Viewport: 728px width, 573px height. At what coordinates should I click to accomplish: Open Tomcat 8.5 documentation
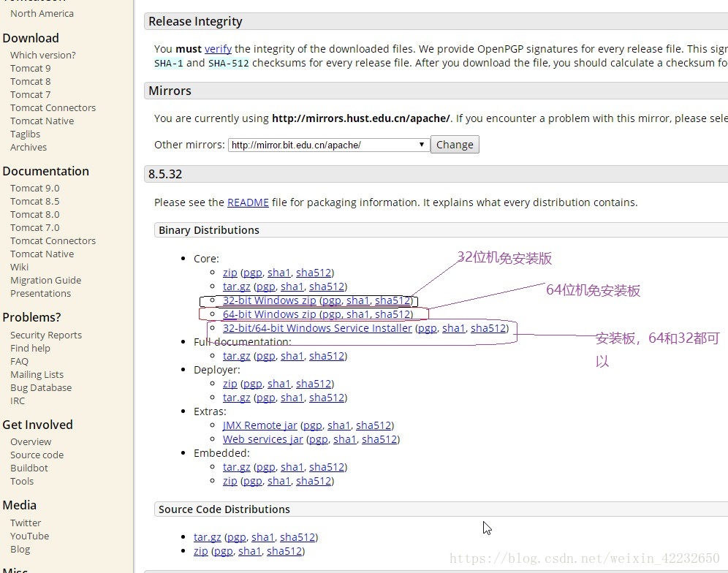(35, 201)
